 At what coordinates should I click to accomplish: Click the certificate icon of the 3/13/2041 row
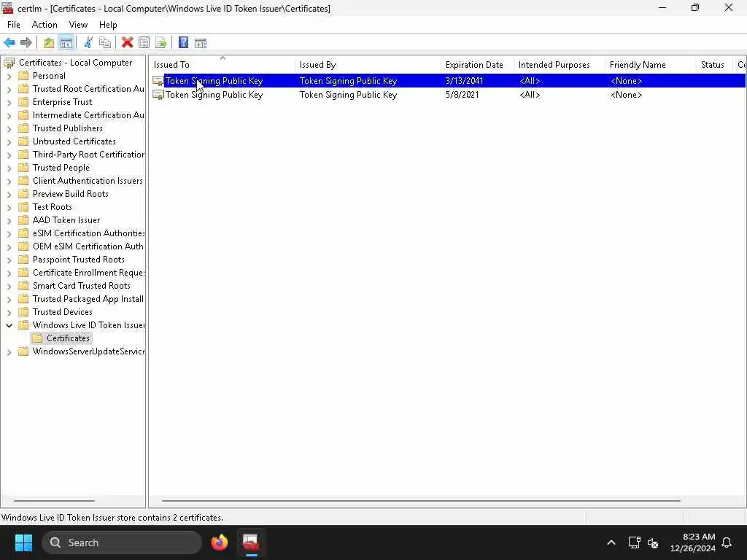tap(158, 81)
